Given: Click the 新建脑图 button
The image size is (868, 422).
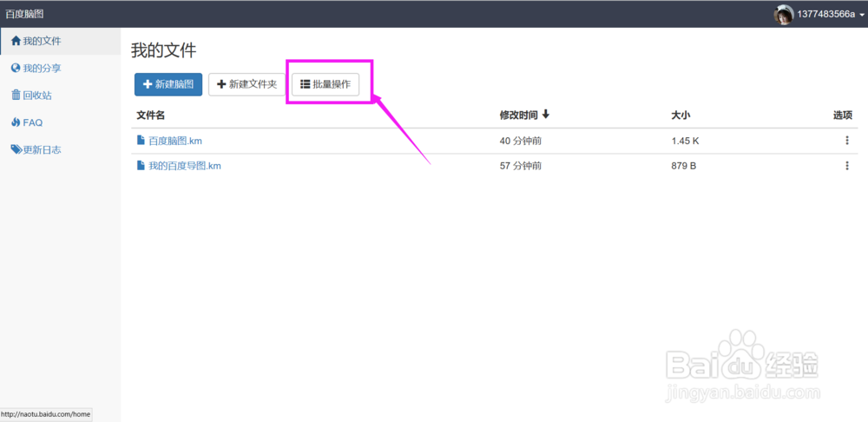Looking at the screenshot, I should point(168,84).
